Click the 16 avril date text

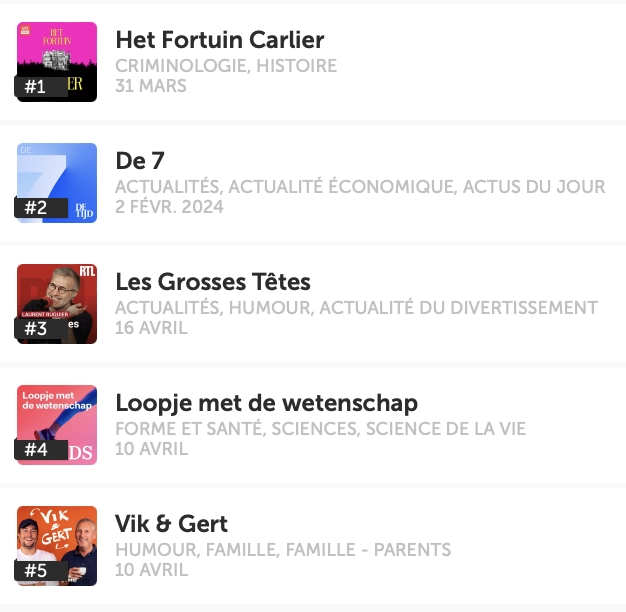(151, 328)
